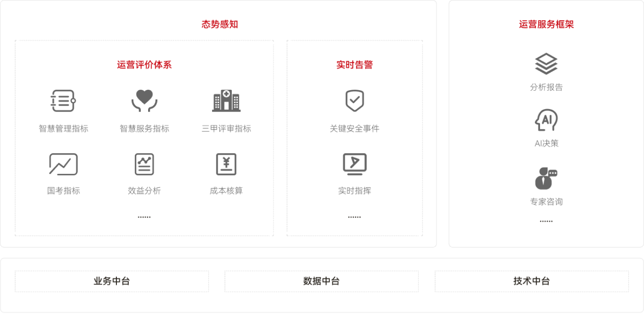Image resolution: width=644 pixels, height=332 pixels.
Task: Select the 技术中台 block
Action: 532,280
